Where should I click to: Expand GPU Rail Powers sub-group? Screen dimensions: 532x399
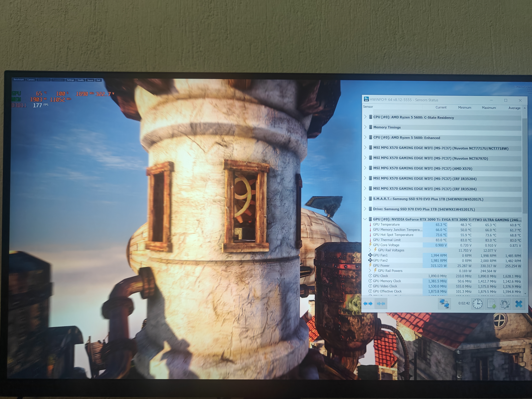(x=370, y=270)
